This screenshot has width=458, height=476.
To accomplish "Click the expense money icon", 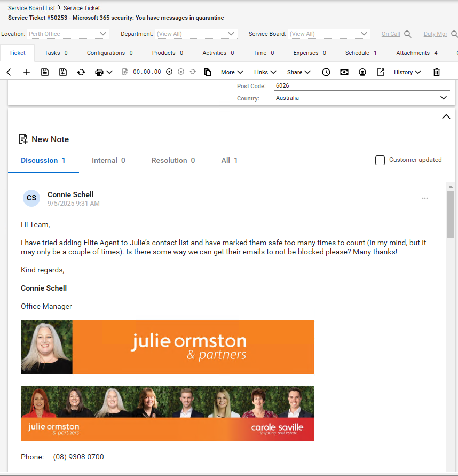I will (344, 72).
